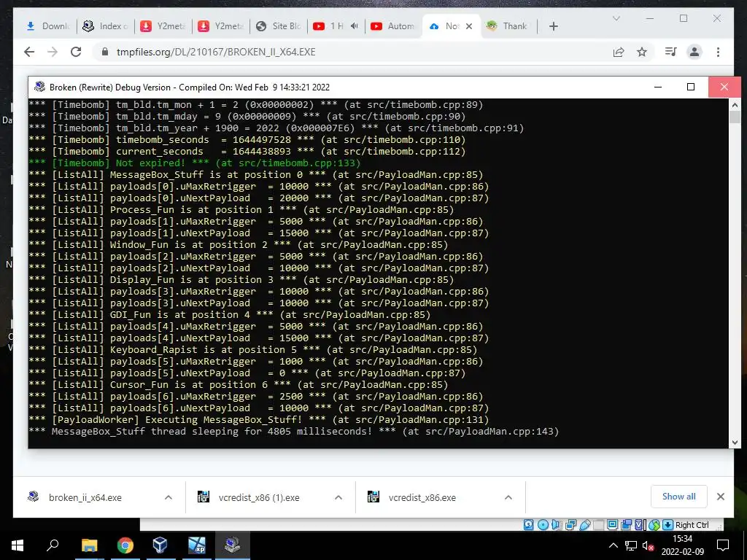Switch to the Index tab
The height and width of the screenshot is (560, 747).
(105, 26)
